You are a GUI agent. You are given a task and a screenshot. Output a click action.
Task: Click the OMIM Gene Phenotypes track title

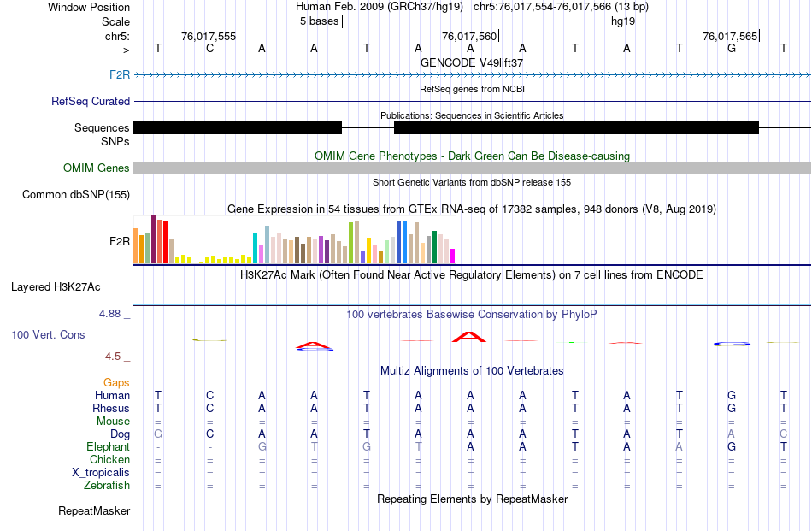tap(472, 156)
